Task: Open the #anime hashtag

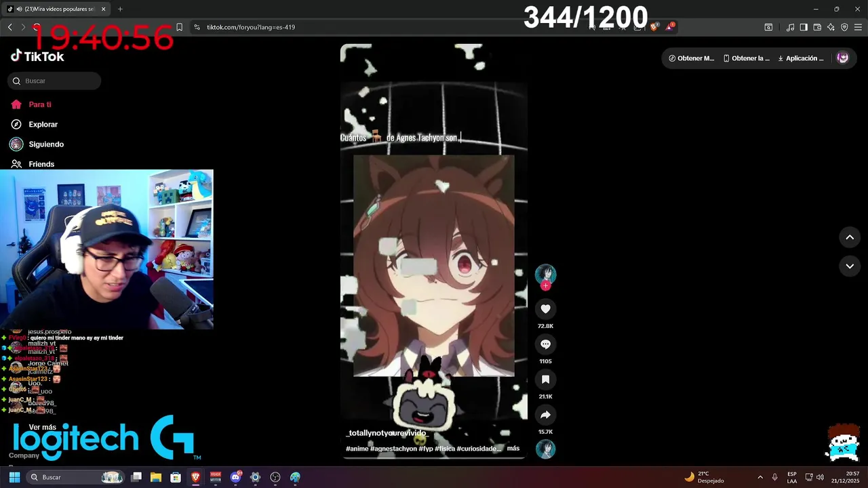Action: coord(357,449)
